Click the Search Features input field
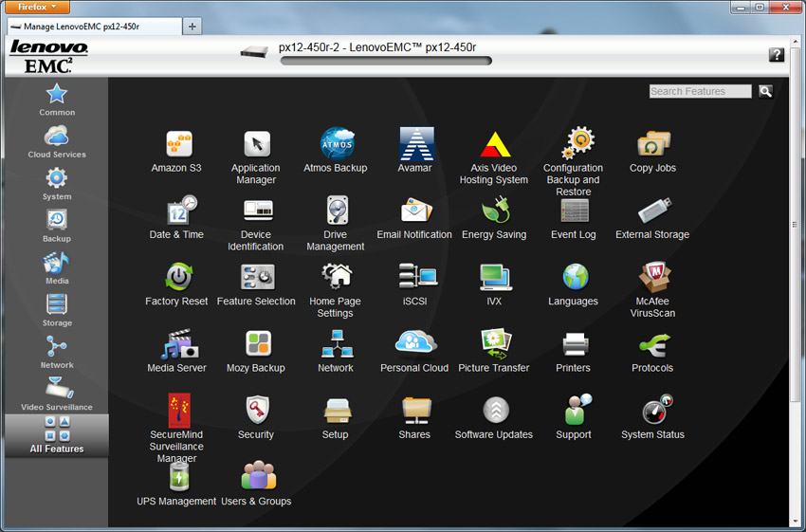 [x=700, y=91]
